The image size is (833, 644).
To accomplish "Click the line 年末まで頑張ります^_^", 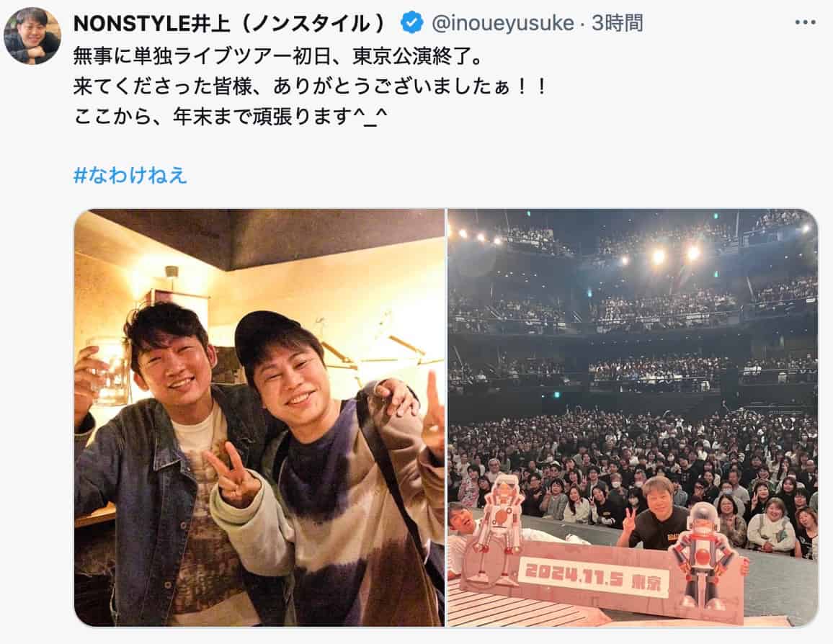I will (x=231, y=116).
